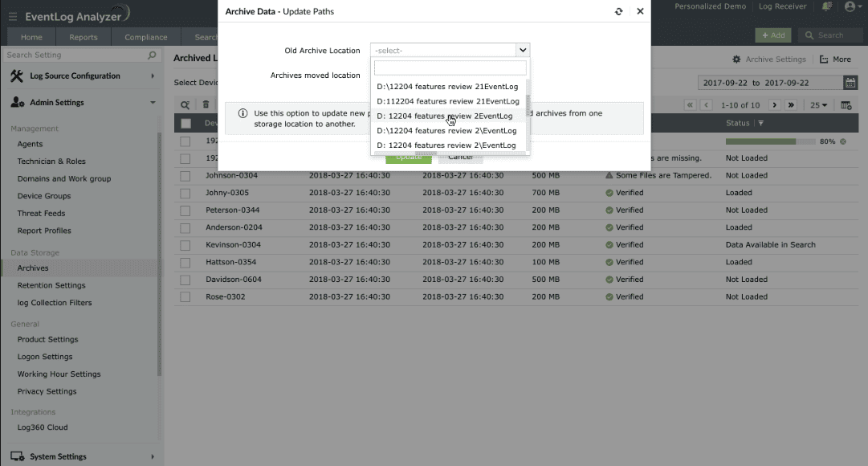Viewport: 868px width, 466px height.
Task: Click the user account icon at top right
Action: pyautogui.click(x=850, y=6)
